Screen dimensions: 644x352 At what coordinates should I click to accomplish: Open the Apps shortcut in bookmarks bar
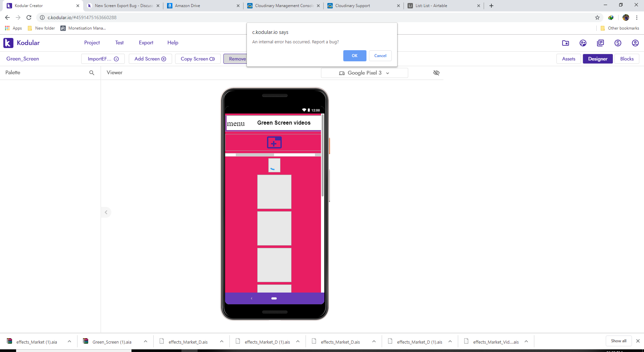click(13, 28)
